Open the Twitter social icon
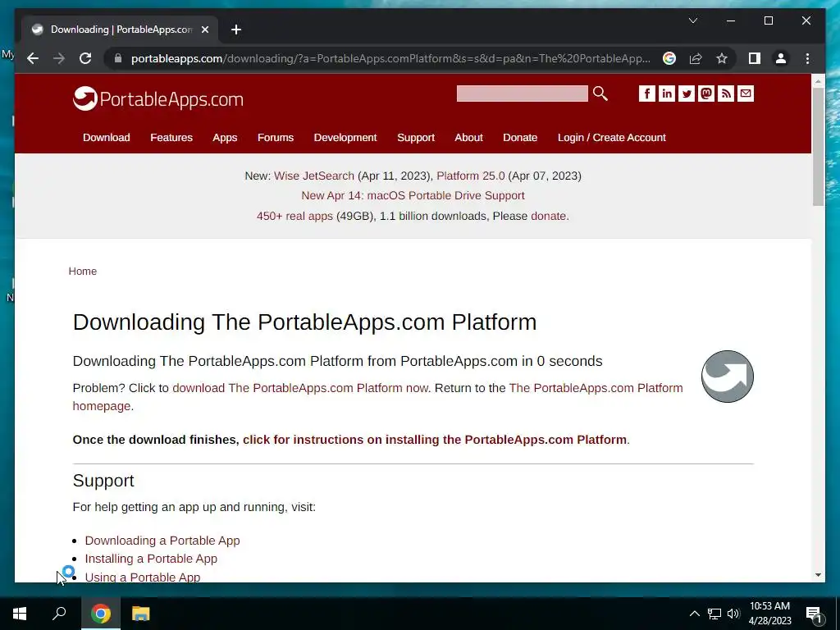Viewport: 840px width, 630px height. click(x=687, y=94)
